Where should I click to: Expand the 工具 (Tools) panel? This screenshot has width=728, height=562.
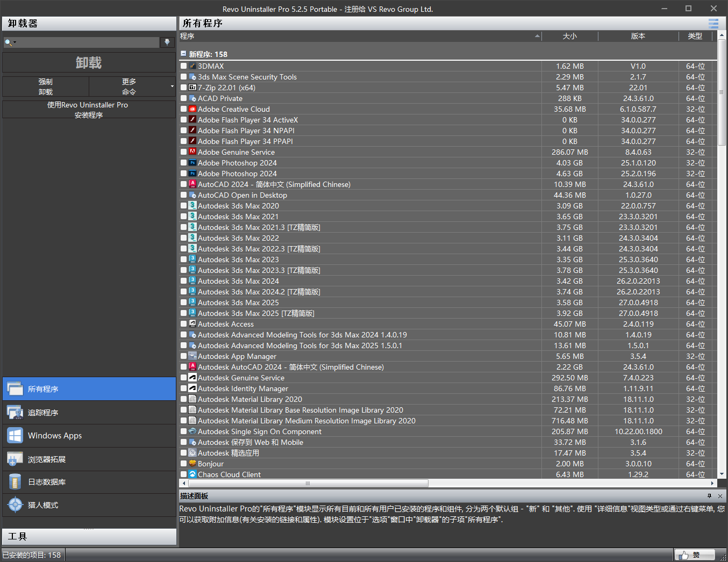[x=89, y=536]
